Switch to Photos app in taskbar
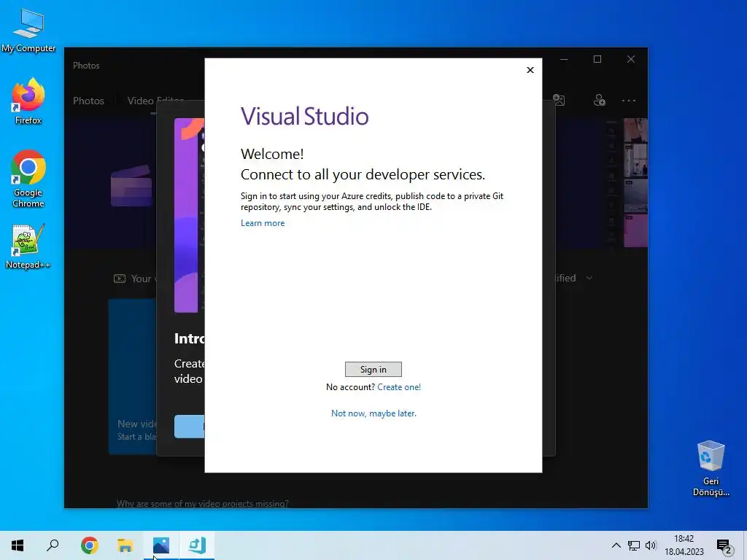747x560 pixels. click(161, 545)
